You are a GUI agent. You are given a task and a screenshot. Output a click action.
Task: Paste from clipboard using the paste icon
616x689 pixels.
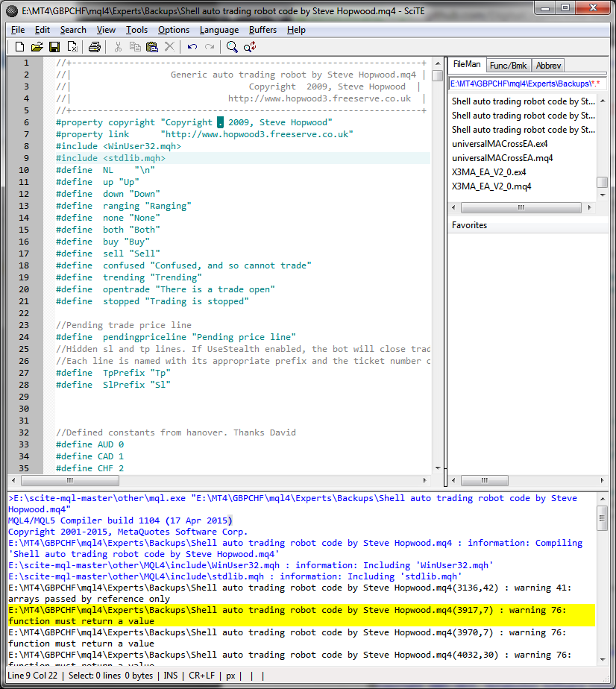pyautogui.click(x=152, y=46)
